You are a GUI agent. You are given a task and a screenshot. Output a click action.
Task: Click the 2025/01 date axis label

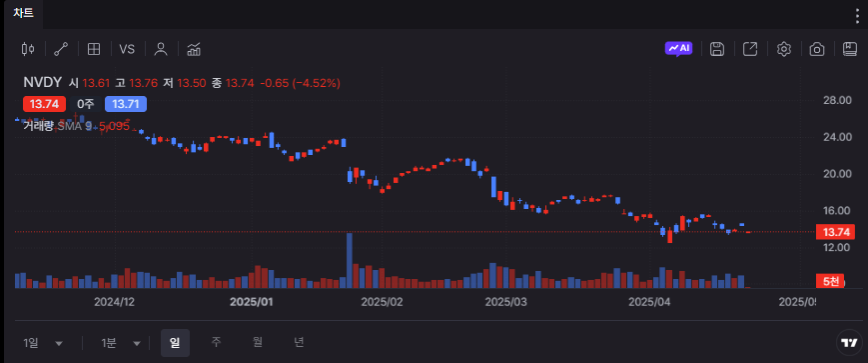tap(252, 302)
